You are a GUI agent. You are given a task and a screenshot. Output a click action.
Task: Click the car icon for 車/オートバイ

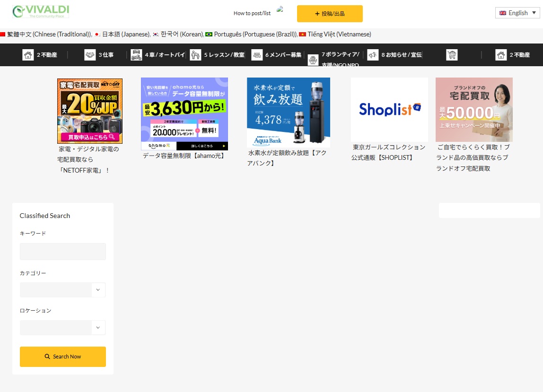[x=136, y=55]
